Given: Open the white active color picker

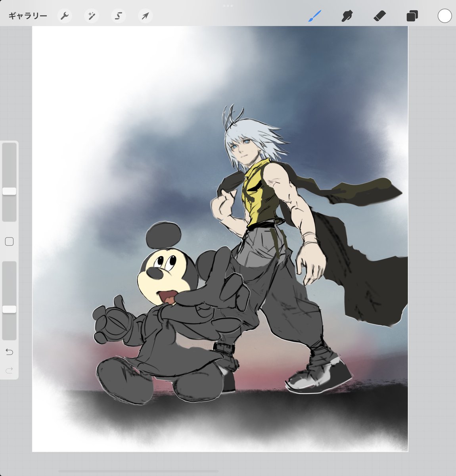Looking at the screenshot, I should tap(445, 16).
